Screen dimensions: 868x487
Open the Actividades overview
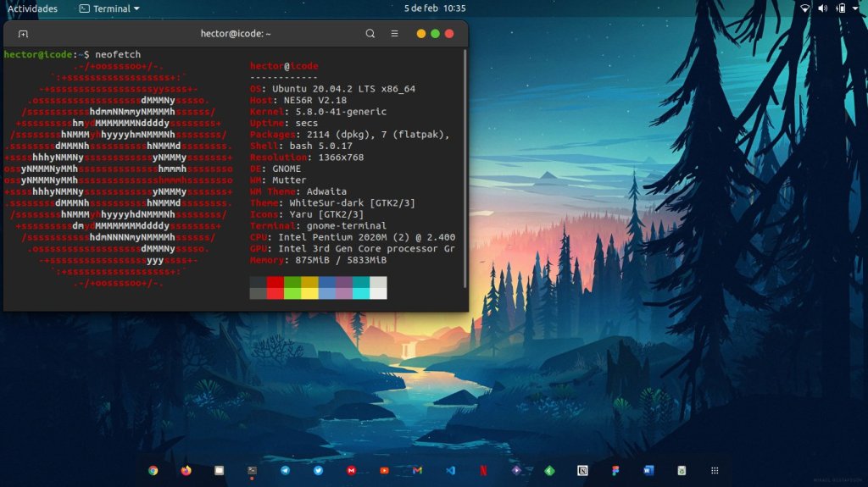point(32,8)
